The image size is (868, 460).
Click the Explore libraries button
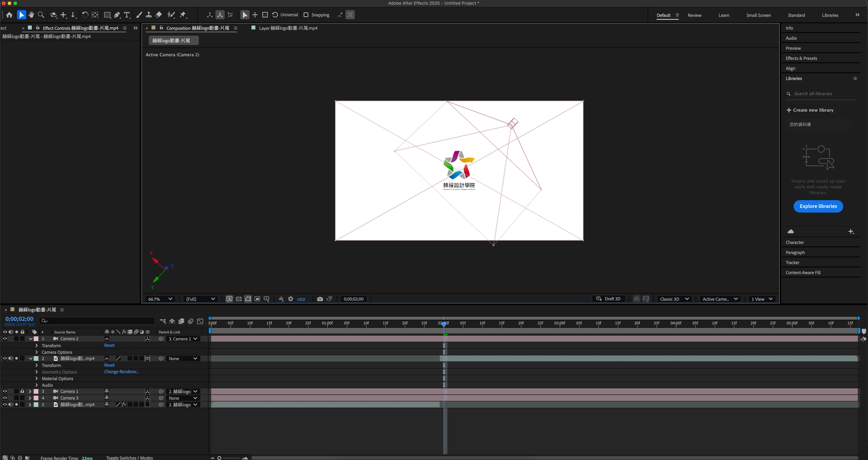[818, 206]
